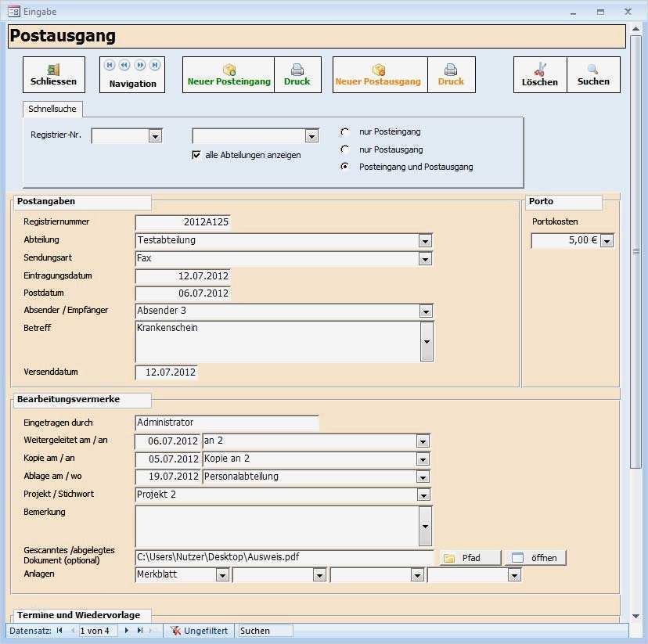Click the Eingabe form icon in title bar

[x=14, y=12]
